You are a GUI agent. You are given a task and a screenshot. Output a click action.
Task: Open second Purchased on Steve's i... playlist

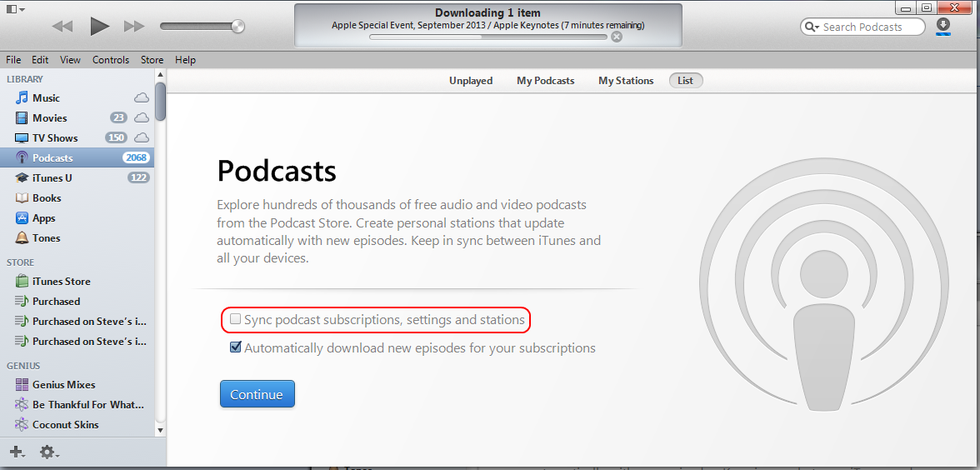pos(77,342)
